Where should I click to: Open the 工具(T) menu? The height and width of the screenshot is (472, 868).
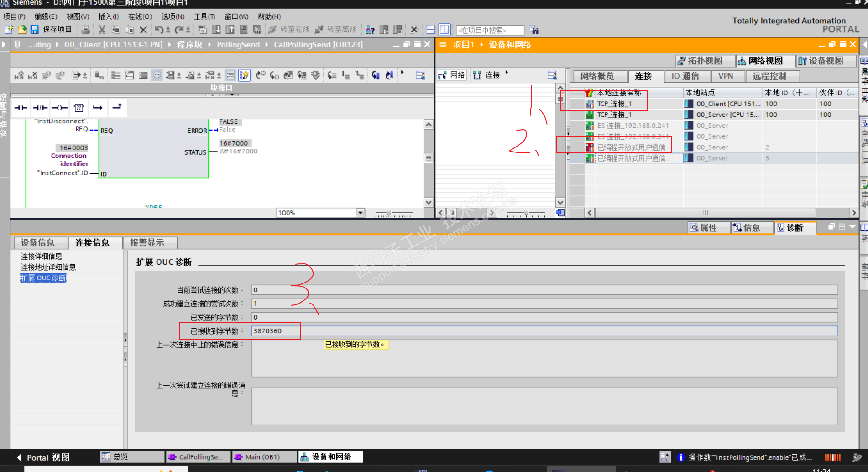pyautogui.click(x=204, y=16)
